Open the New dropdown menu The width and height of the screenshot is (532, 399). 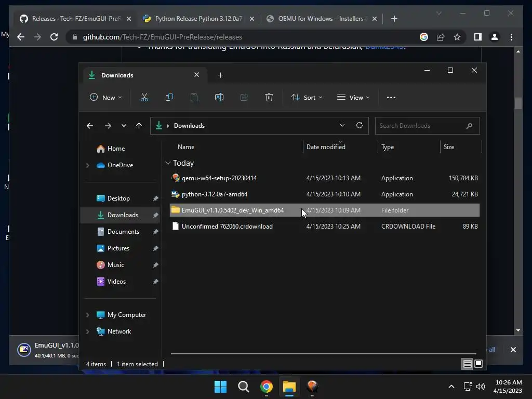105,97
